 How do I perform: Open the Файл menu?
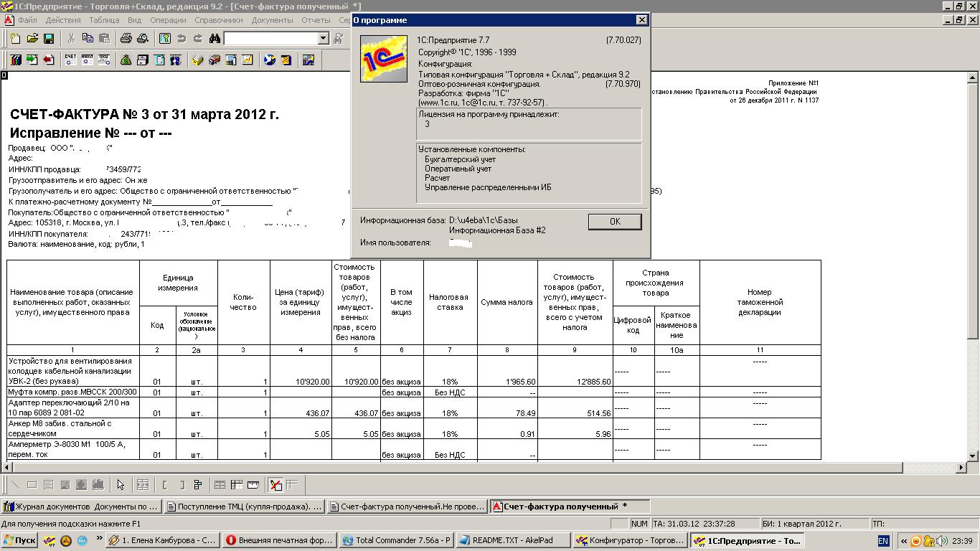coord(27,20)
